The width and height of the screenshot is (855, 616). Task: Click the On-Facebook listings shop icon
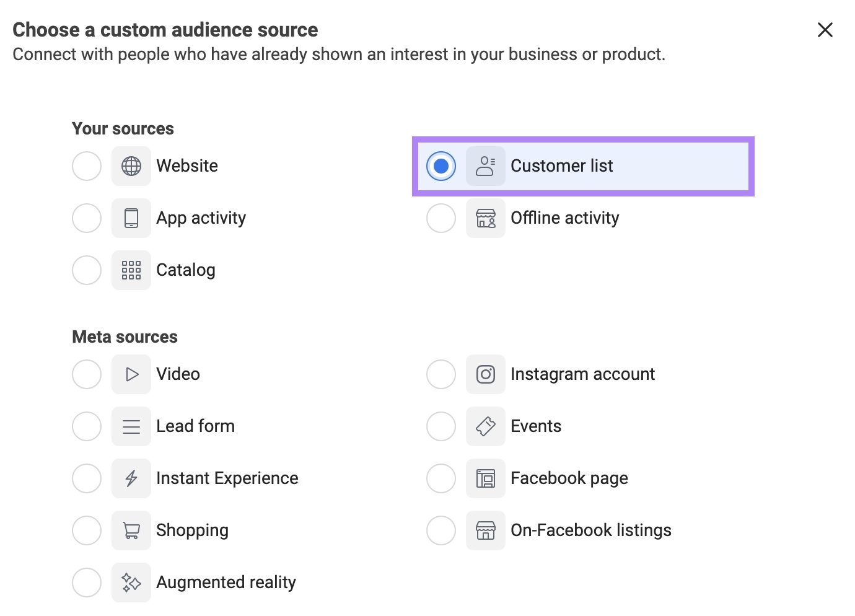coord(485,530)
